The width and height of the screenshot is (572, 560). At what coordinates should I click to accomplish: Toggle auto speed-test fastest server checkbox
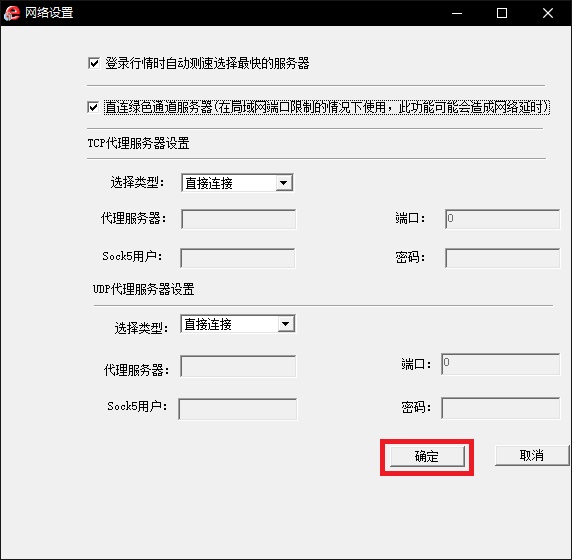pos(94,63)
